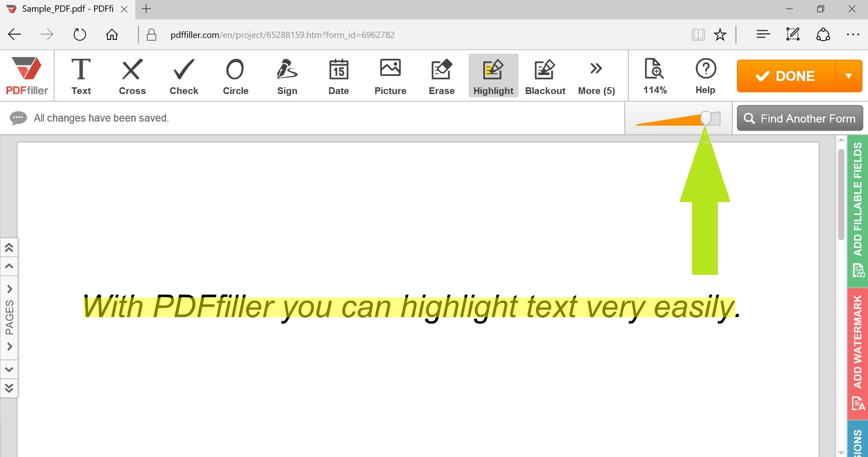Switch to the ADD WATERMARK tab

(x=858, y=348)
